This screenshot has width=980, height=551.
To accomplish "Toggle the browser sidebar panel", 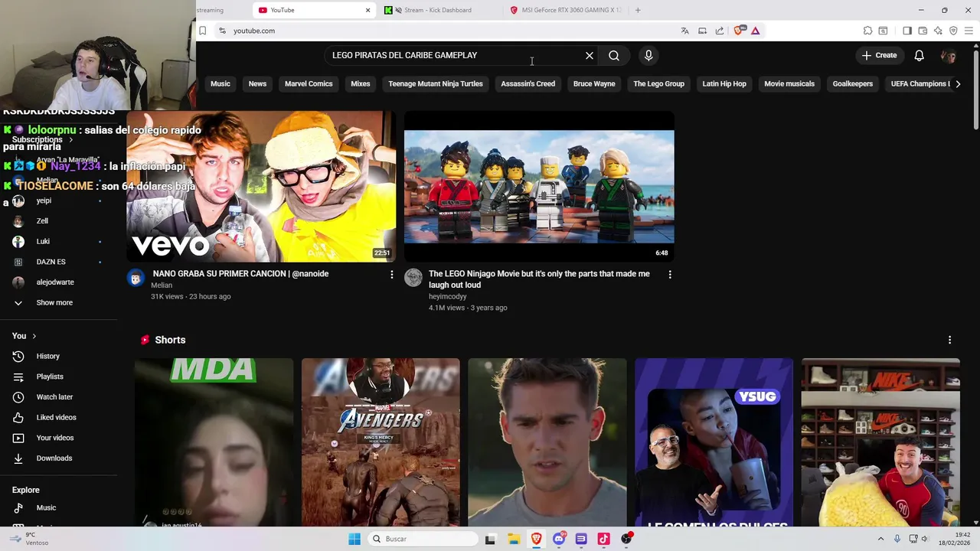I will pyautogui.click(x=907, y=31).
